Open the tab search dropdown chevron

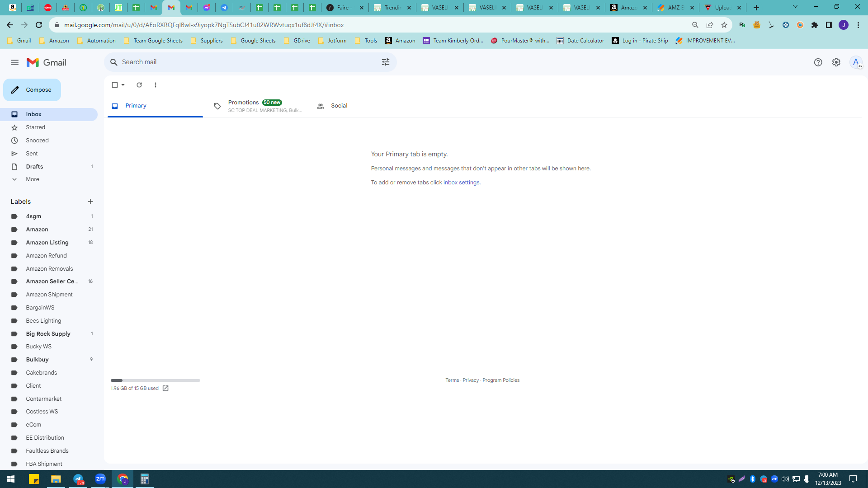pyautogui.click(x=795, y=7)
